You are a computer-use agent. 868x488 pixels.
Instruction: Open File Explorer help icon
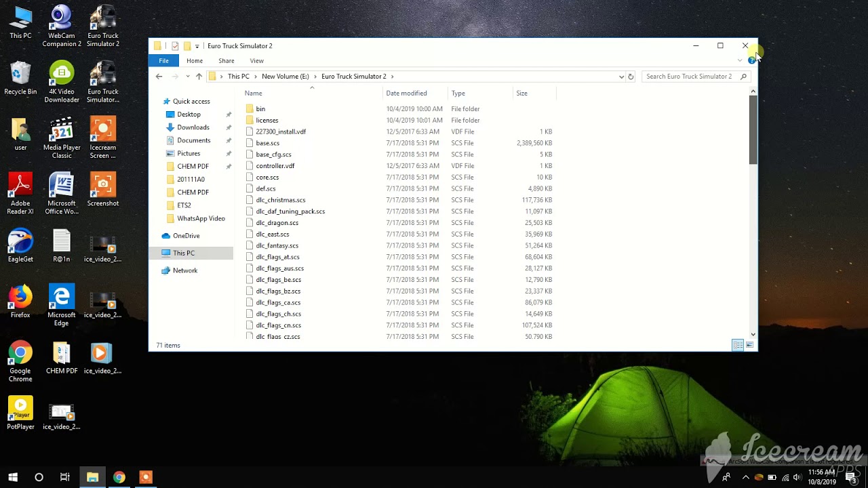[751, 60]
